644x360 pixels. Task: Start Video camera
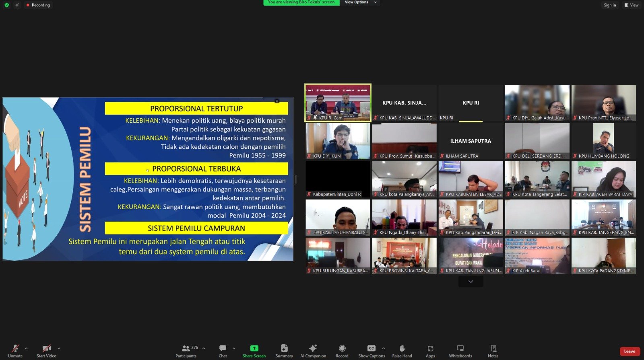[46, 350]
